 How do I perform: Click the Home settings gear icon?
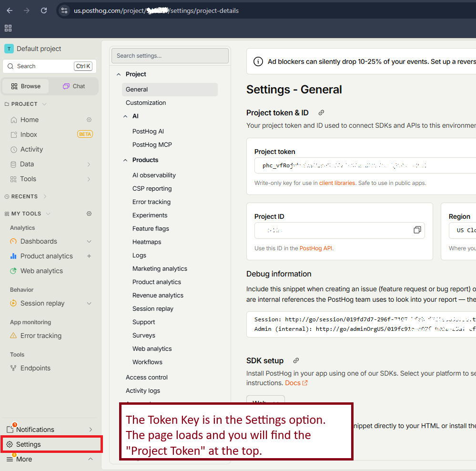(x=89, y=120)
